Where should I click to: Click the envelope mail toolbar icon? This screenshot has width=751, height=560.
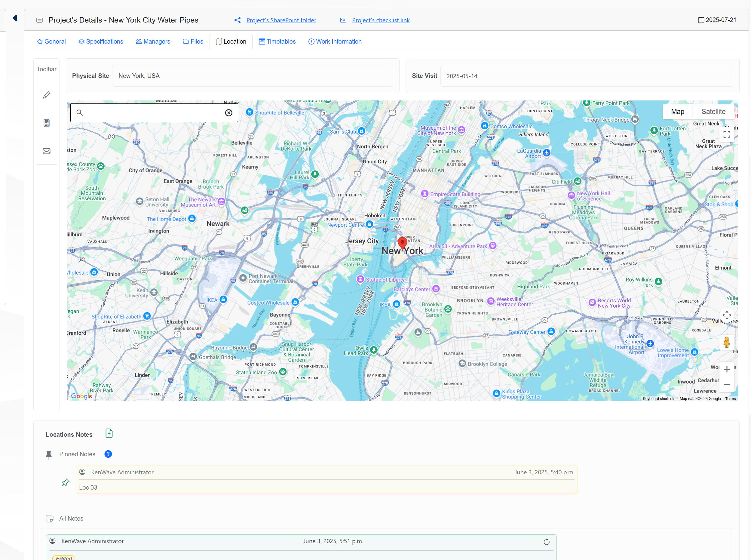[47, 151]
